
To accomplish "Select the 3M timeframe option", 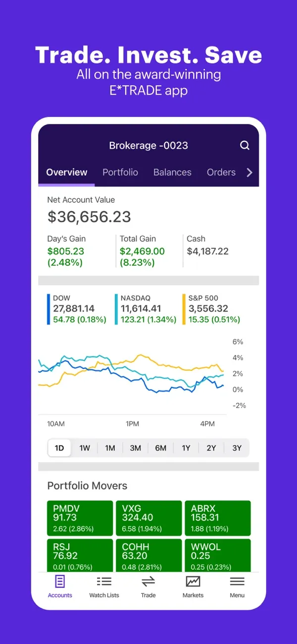I will coord(136,448).
